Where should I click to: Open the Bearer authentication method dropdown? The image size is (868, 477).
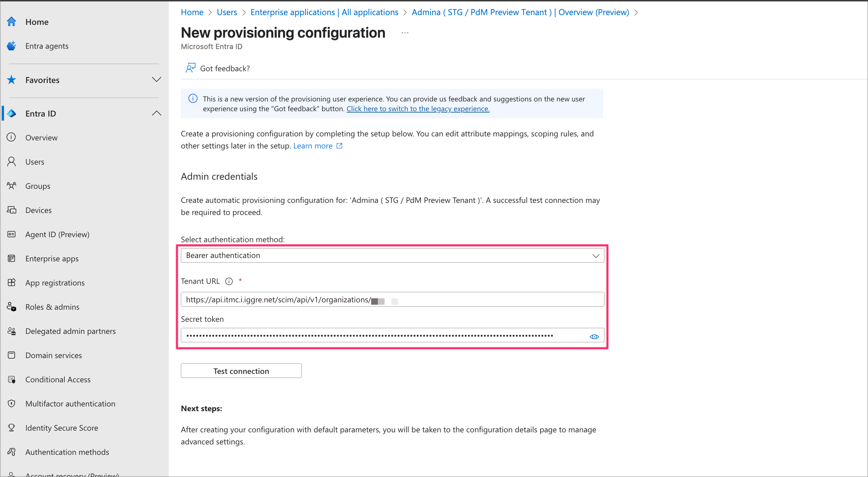coord(392,256)
